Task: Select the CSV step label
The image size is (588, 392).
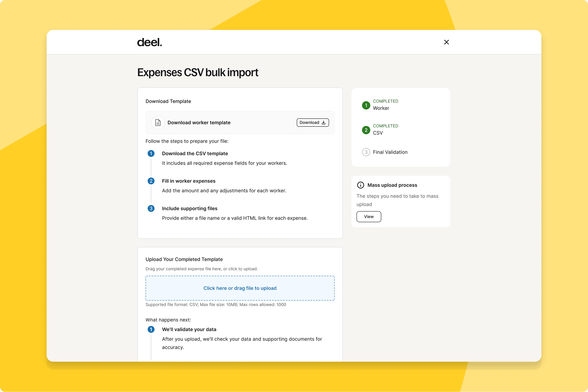Action: pos(378,133)
